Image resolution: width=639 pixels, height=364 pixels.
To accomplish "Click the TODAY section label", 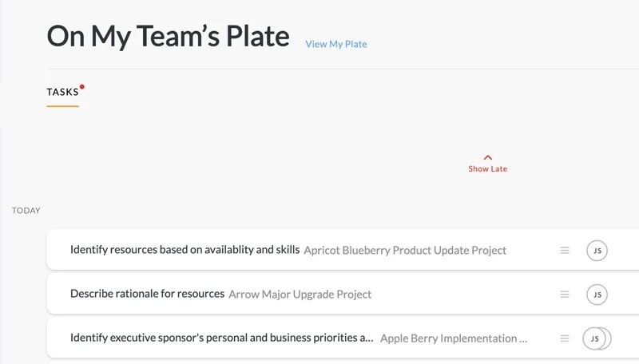I will (x=26, y=211).
